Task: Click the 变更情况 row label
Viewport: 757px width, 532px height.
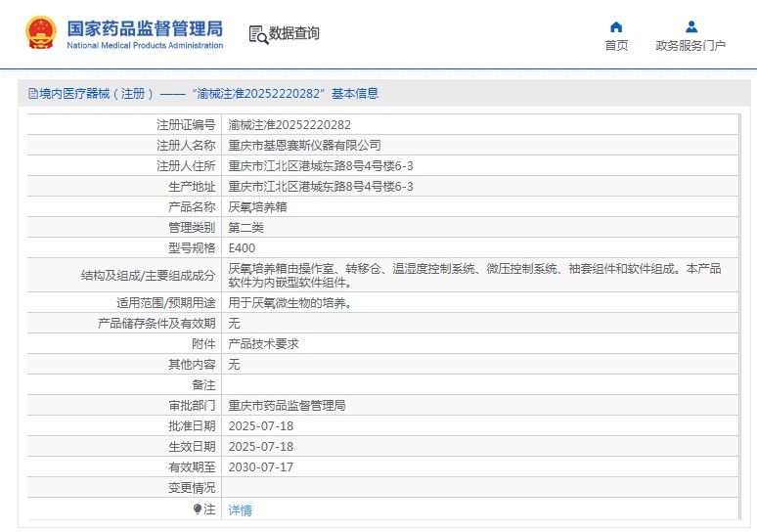Action: [x=192, y=488]
